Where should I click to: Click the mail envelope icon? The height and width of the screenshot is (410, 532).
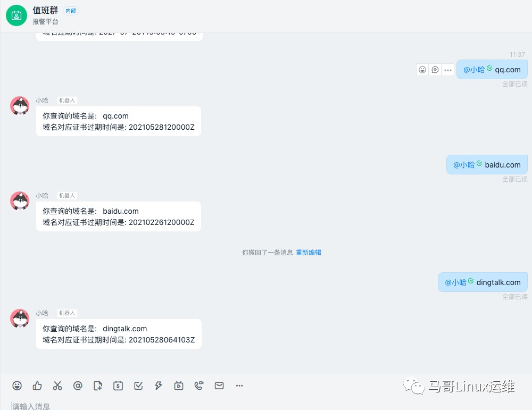[x=219, y=386]
